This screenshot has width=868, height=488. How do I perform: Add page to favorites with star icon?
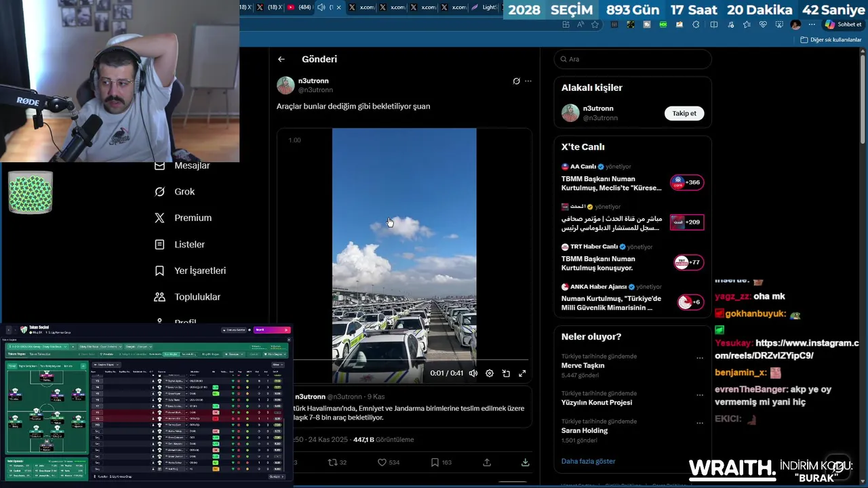pos(595,24)
